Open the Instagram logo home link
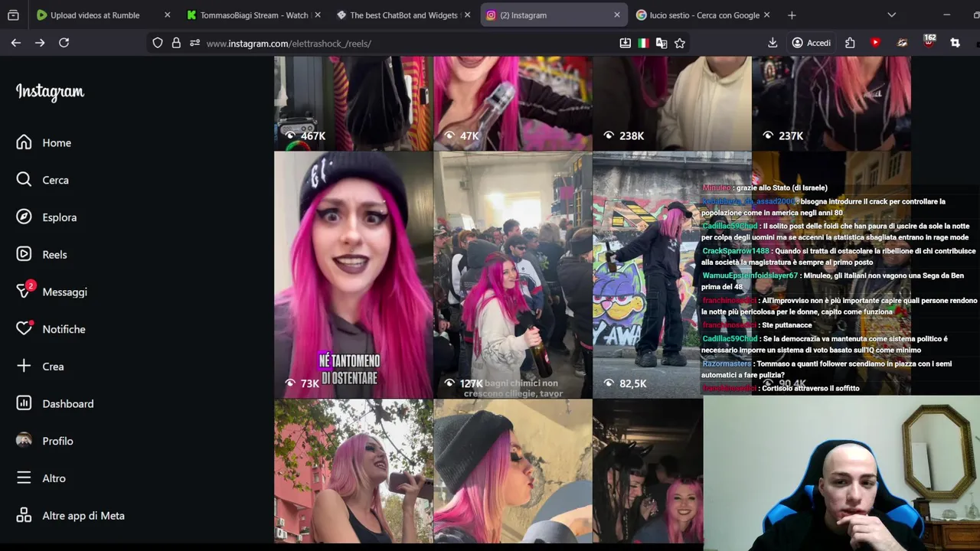980x551 pixels. click(x=50, y=92)
